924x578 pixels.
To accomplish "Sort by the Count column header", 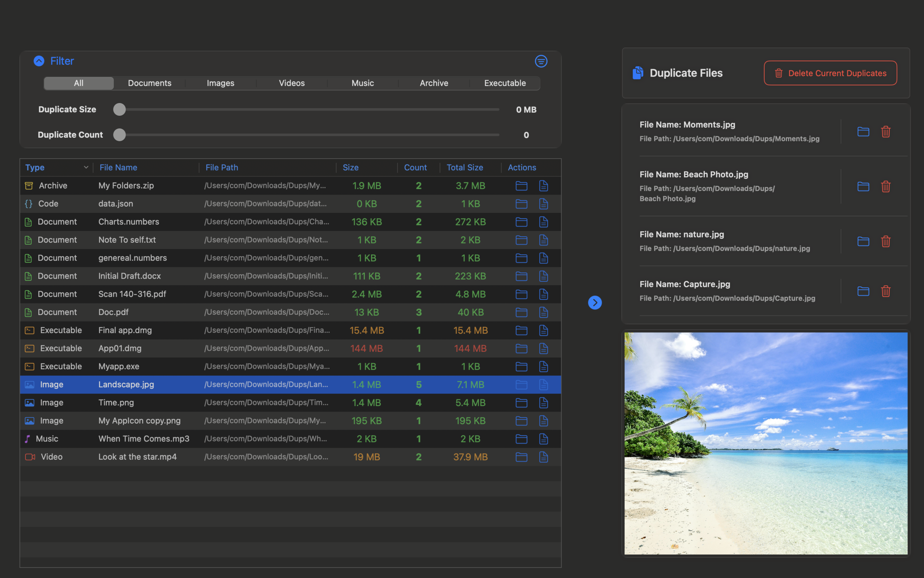I will click(x=415, y=167).
